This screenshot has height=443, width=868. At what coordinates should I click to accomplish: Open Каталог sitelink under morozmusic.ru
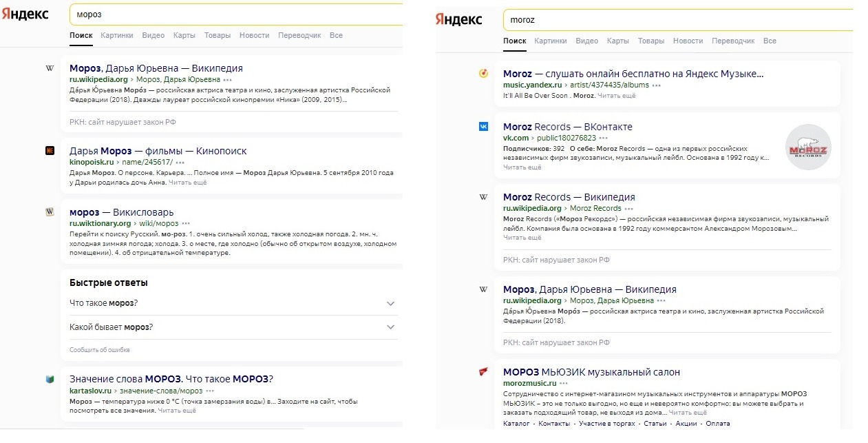(x=517, y=424)
